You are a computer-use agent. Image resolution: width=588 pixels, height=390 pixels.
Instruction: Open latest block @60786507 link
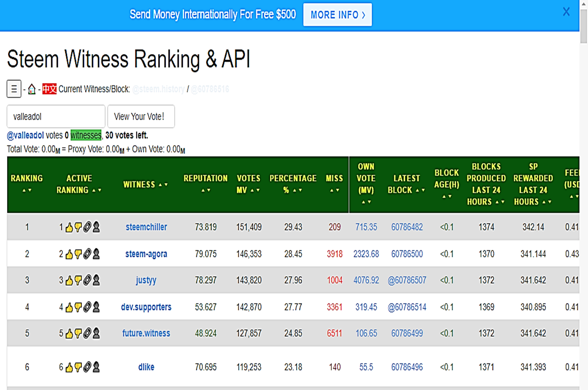pos(407,280)
